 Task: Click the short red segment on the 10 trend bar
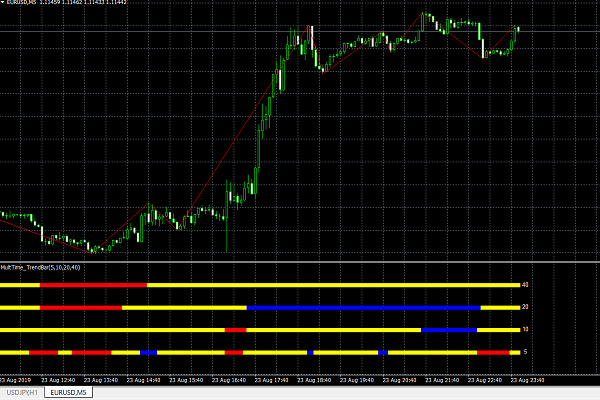(x=236, y=330)
